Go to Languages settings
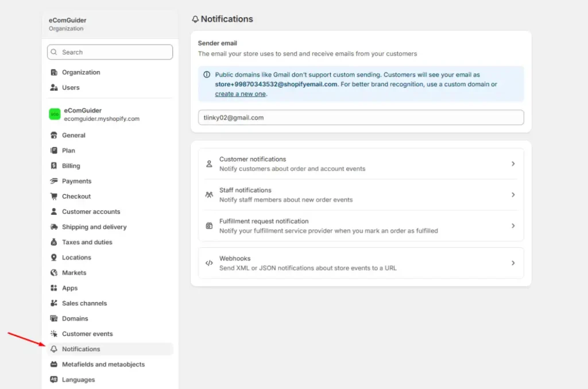Image resolution: width=588 pixels, height=389 pixels. tap(110, 379)
